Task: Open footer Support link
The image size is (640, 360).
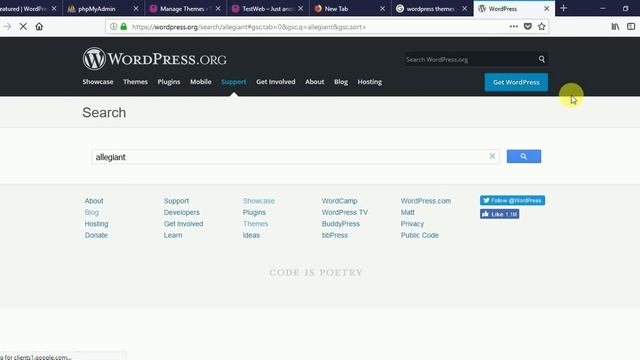Action: [x=176, y=201]
